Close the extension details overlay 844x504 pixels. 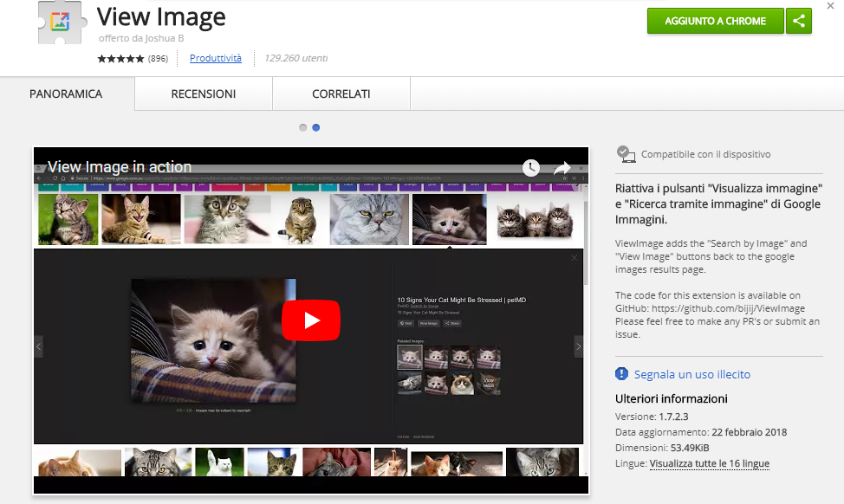tap(830, 6)
